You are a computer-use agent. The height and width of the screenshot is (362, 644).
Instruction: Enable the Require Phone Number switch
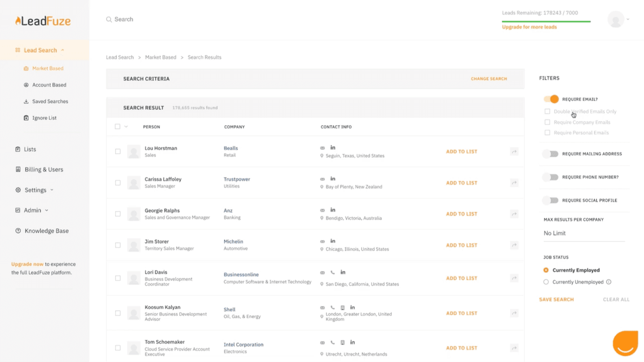551,177
